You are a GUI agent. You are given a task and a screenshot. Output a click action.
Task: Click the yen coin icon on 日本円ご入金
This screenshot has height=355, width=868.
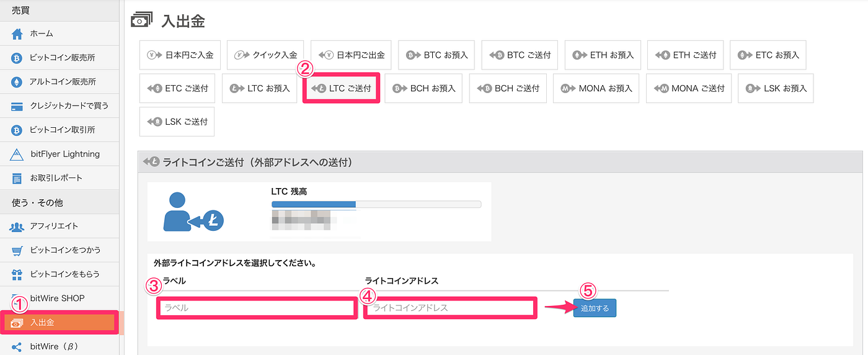click(154, 55)
